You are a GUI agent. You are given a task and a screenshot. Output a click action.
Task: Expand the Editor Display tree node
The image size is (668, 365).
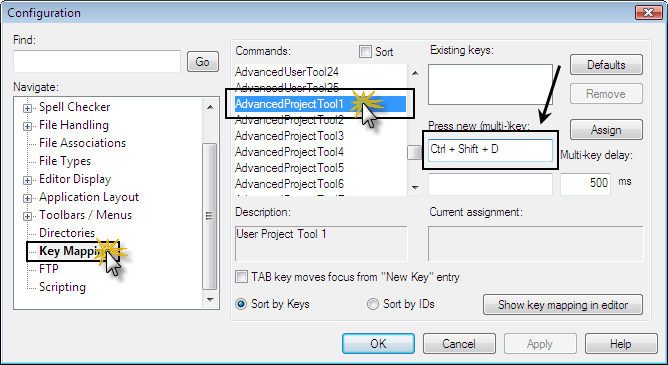point(27,180)
